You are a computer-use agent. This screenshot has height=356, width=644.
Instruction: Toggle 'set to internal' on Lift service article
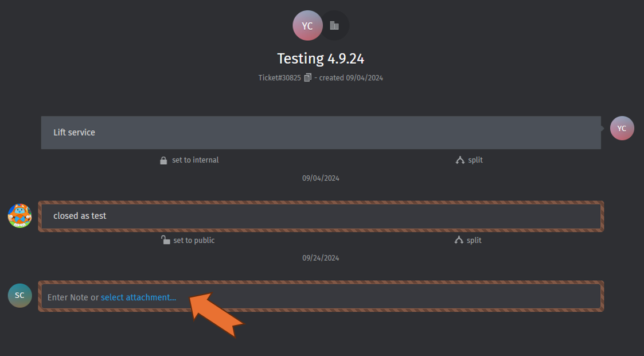pyautogui.click(x=195, y=160)
